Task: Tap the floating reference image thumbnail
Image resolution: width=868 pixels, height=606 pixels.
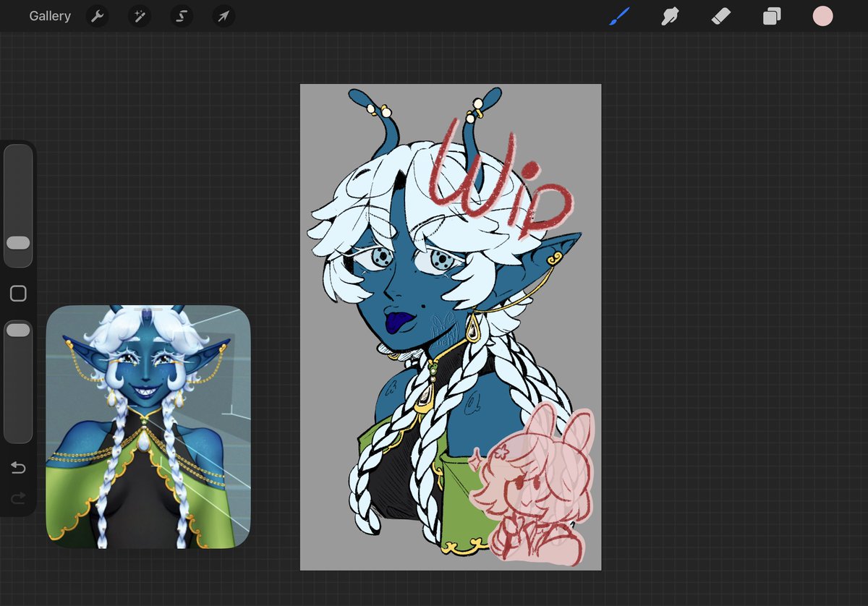Action: coord(148,427)
